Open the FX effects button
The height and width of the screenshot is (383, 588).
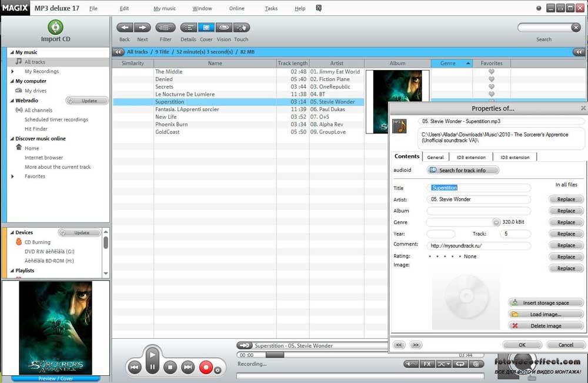(427, 364)
